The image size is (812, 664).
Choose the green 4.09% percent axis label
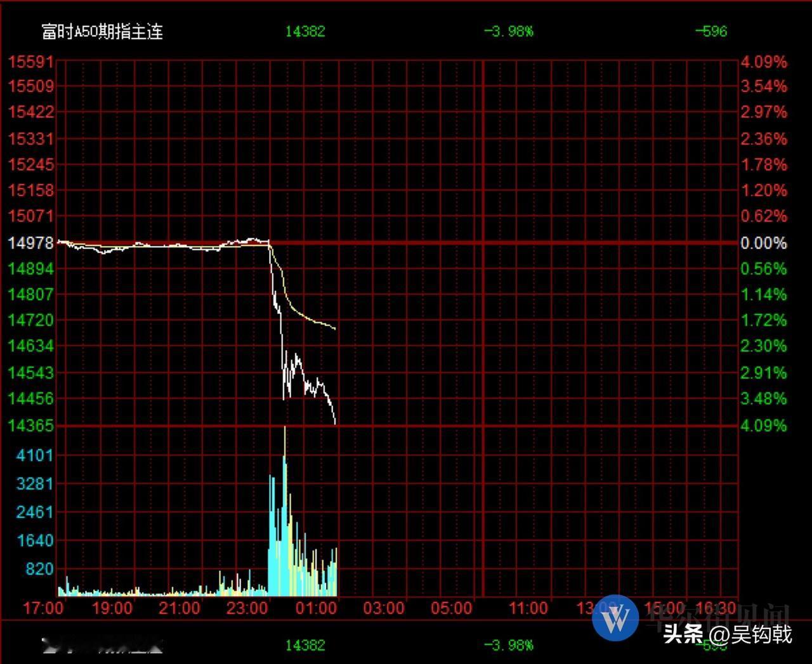point(764,426)
